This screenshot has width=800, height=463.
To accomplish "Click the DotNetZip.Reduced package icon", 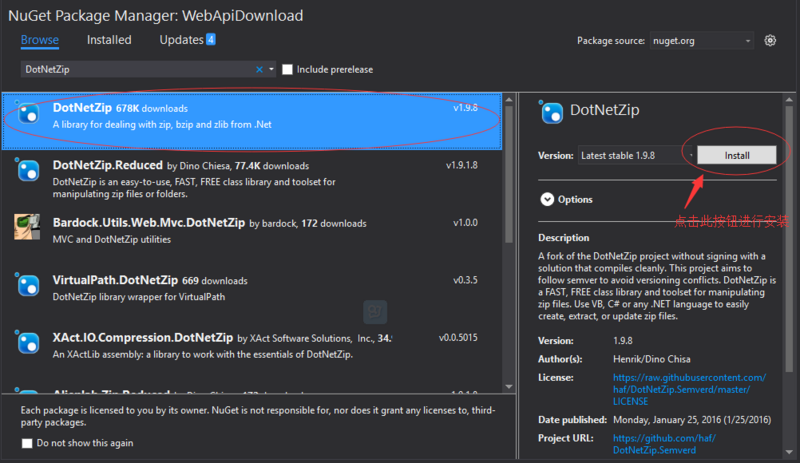I will [29, 170].
